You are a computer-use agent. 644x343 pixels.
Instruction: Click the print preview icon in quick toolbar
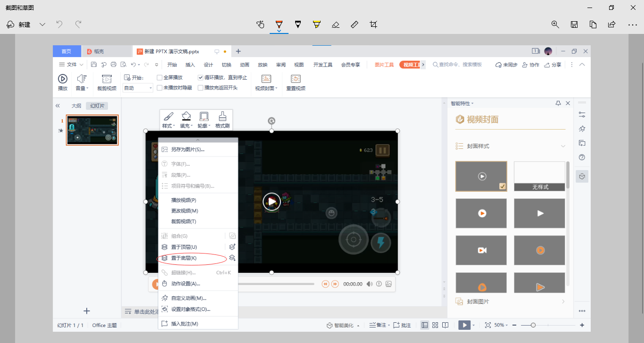tap(123, 65)
